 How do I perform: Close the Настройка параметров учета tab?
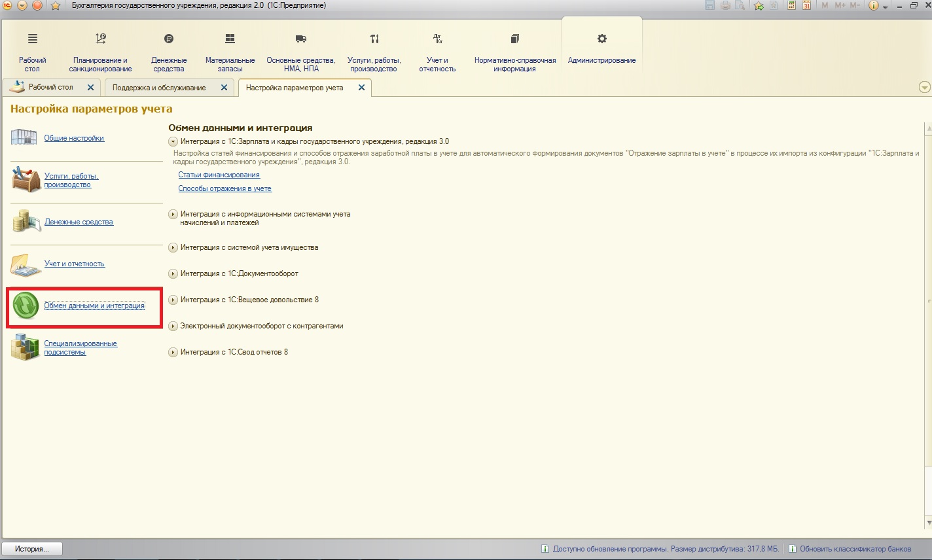tap(361, 87)
